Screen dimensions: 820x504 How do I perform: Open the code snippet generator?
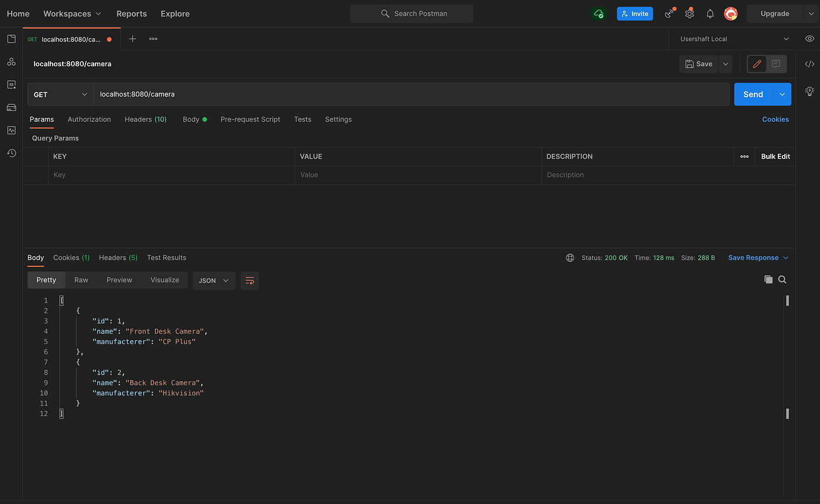point(809,64)
